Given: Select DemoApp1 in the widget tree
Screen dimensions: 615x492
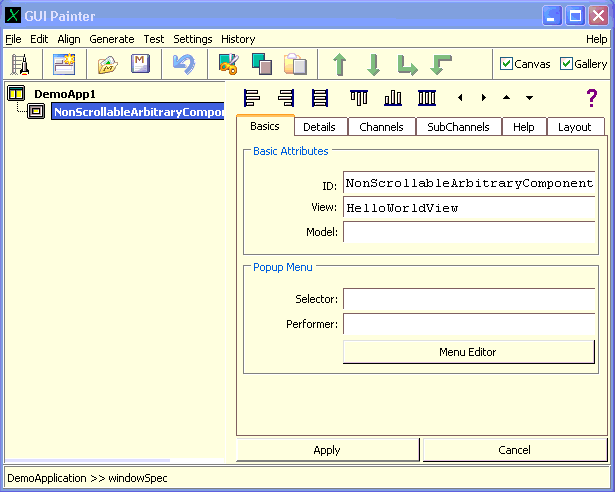Looking at the screenshot, I should pyautogui.click(x=65, y=94).
